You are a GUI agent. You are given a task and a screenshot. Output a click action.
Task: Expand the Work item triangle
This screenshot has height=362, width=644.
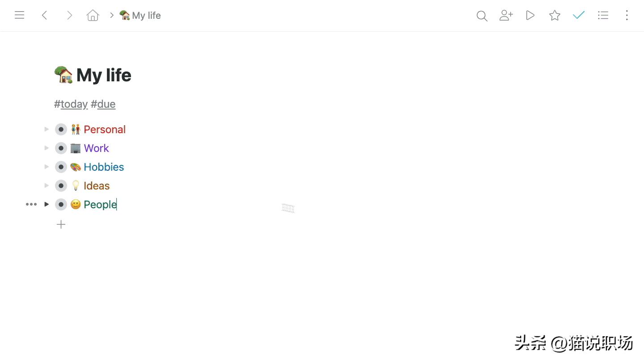coord(47,148)
